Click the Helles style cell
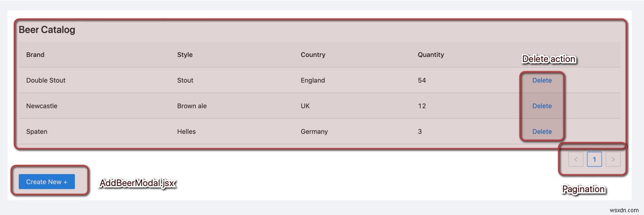Viewport: 644px width, 215px height. [x=186, y=132]
